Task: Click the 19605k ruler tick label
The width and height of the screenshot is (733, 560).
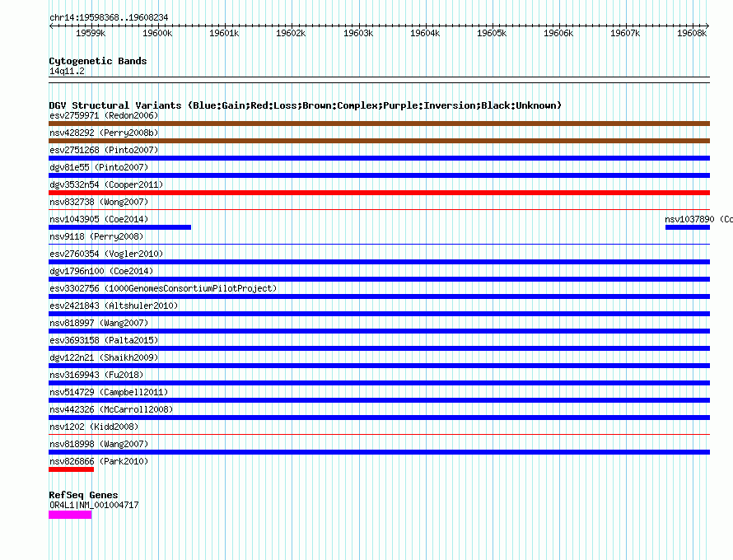Action: click(x=492, y=33)
